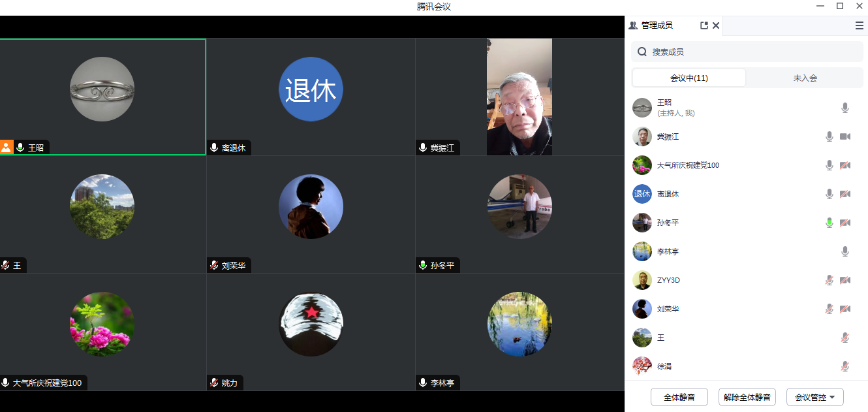Screen dimensions: 868x412
Task: Close the 管理成员 panel tab
Action: [716, 25]
